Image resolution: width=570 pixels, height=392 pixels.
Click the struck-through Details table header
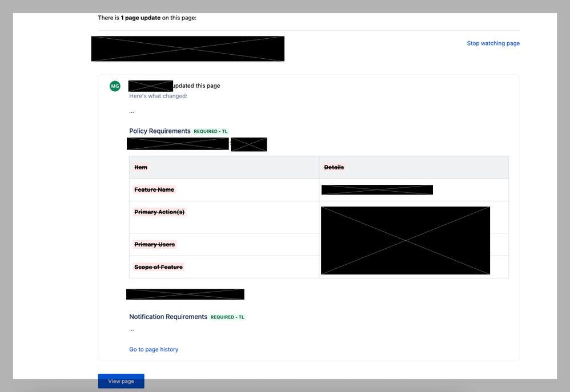click(334, 167)
